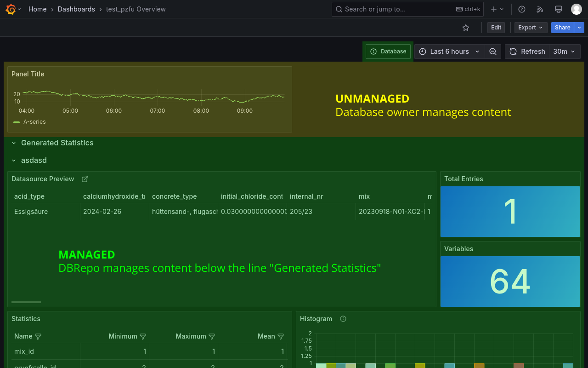The height and width of the screenshot is (368, 588).
Task: Click Variables panel title
Action: [x=458, y=249]
